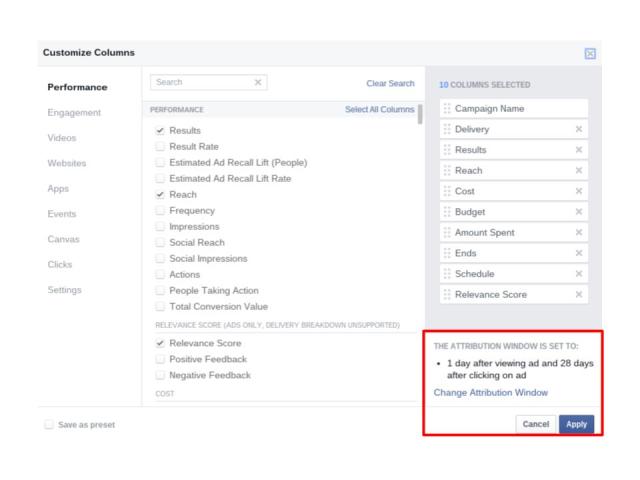Grab the Ends drag handle

point(447,253)
